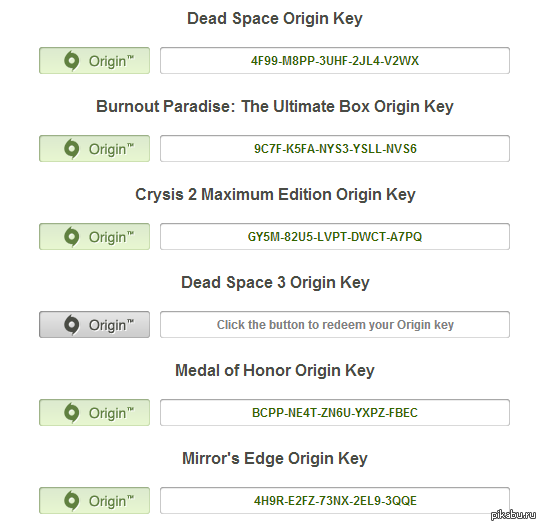Screen dimensions: 541x526
Task: Select the Burnout Paradise key 9C7F-K5FA field
Action: tap(335, 149)
